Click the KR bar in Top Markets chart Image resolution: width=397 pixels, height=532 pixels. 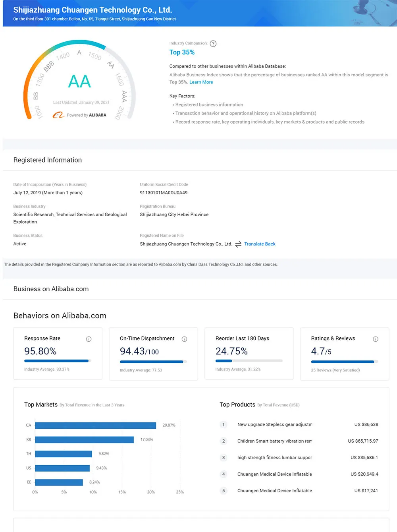point(84,440)
